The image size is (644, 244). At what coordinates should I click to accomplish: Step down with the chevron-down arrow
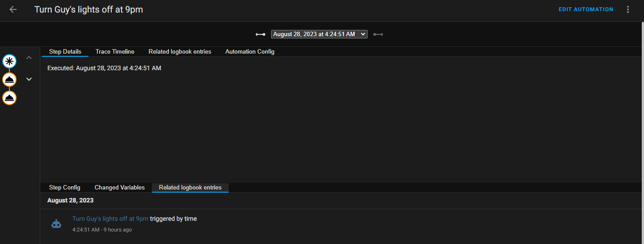tap(29, 79)
